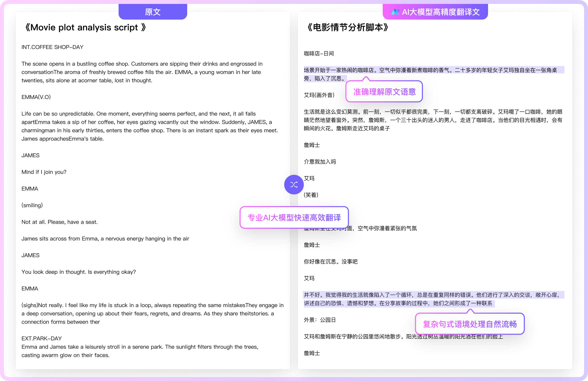Click the title Movie plot analysis script
Image resolution: width=588 pixels, height=381 pixels.
tap(85, 27)
